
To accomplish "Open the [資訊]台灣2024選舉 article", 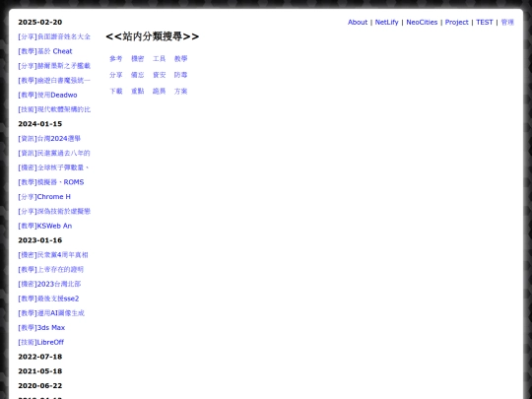I will pyautogui.click(x=49, y=139).
